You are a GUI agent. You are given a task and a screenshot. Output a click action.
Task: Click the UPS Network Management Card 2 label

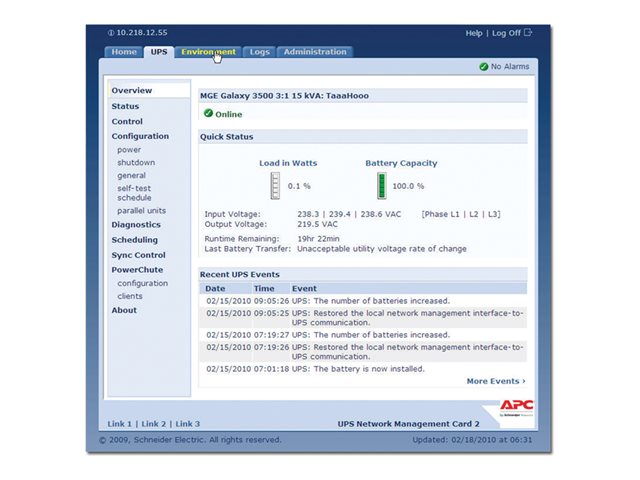408,424
